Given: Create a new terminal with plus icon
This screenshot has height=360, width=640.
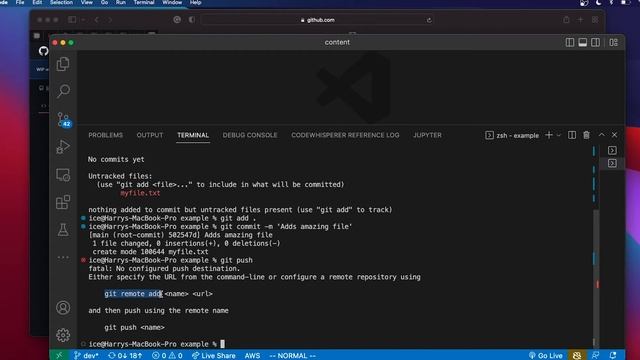Looking at the screenshot, I should point(549,135).
